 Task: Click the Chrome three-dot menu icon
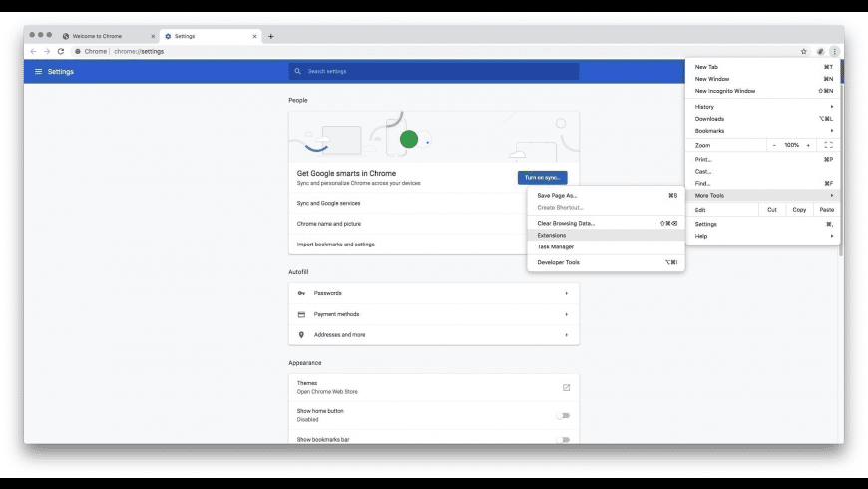[834, 52]
